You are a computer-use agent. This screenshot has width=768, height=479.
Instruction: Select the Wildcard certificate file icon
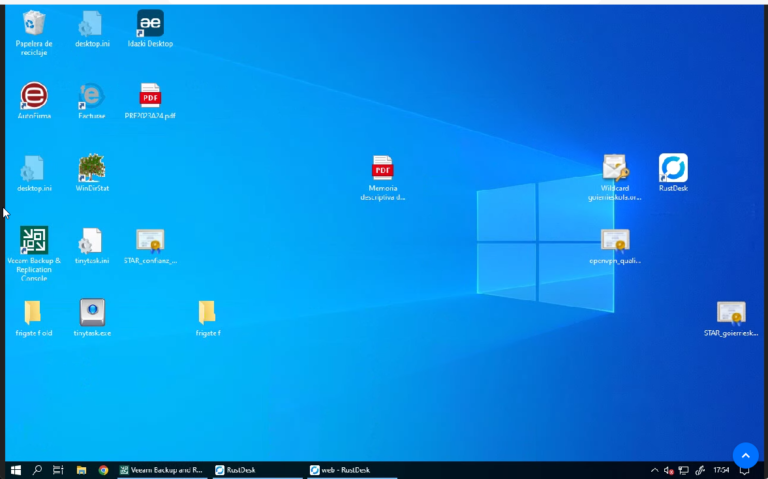tap(614, 168)
